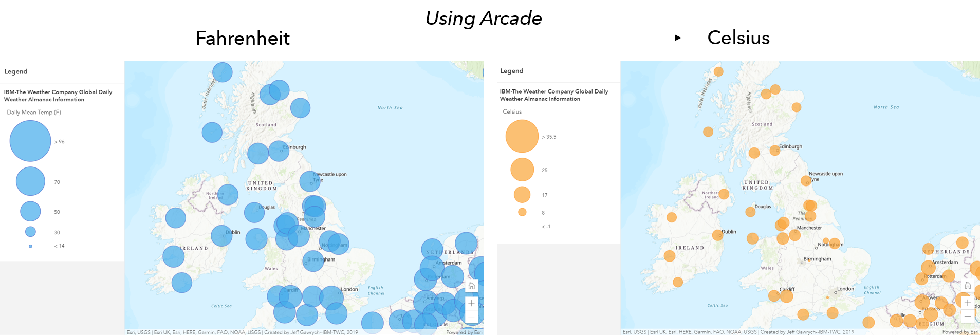Click the '> 35.5' orange legend circle
This screenshot has height=335, width=980.
tap(522, 136)
